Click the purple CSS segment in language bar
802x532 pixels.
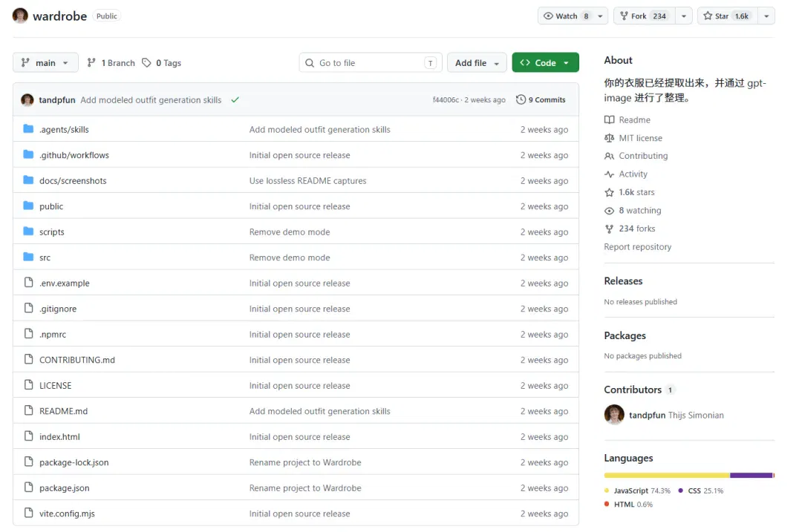pos(751,476)
